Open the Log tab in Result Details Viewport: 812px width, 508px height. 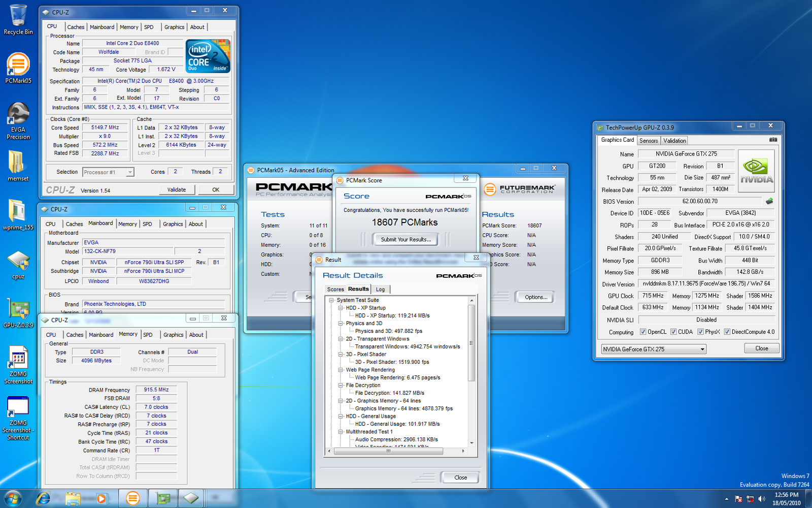pyautogui.click(x=380, y=290)
